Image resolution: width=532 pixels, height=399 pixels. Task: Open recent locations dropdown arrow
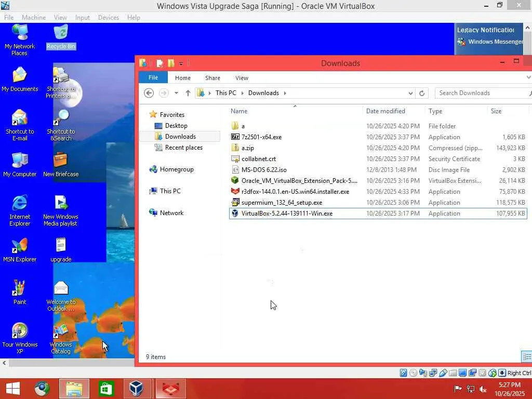[x=177, y=93]
